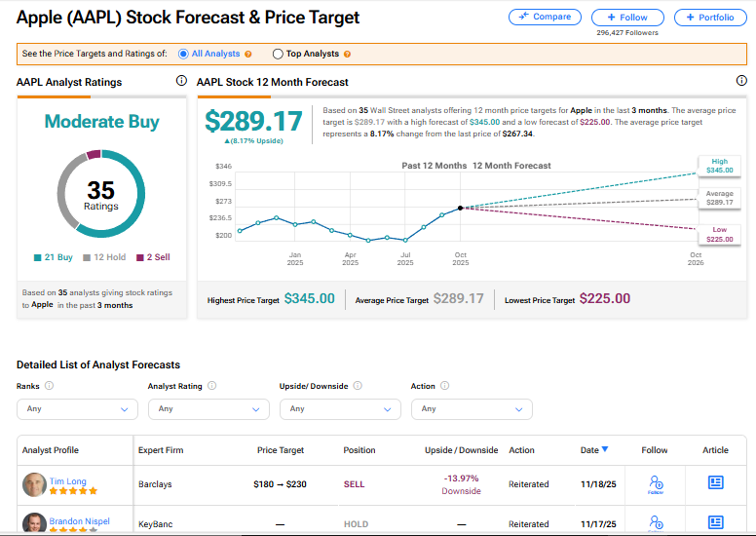
Task: Expand the Ranks dropdown
Action: click(x=75, y=409)
